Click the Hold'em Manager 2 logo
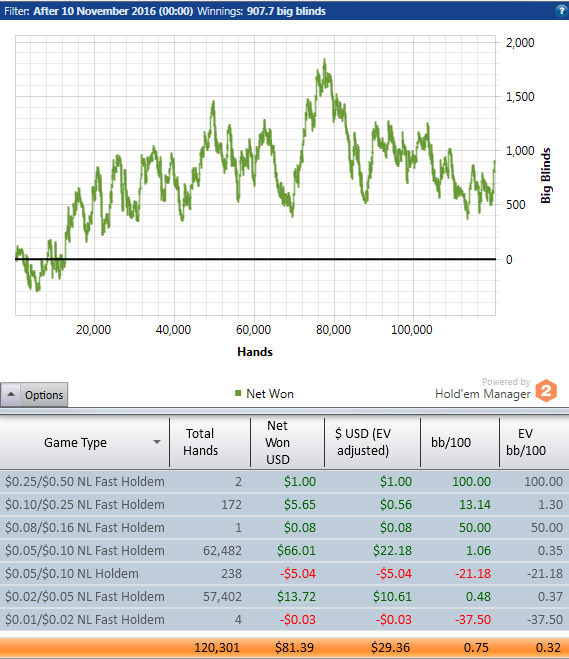The width and height of the screenshot is (569, 659). pos(546,390)
